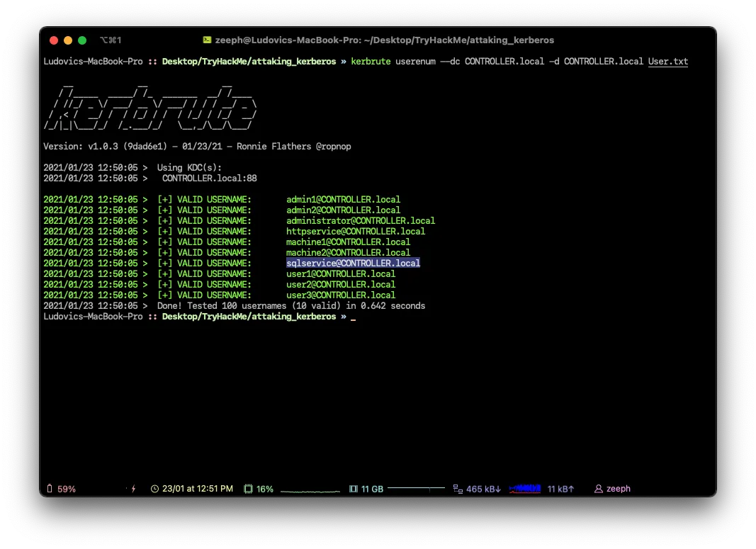Image resolution: width=756 pixels, height=549 pixels.
Task: Click the green zoom window button
Action: tap(82, 40)
